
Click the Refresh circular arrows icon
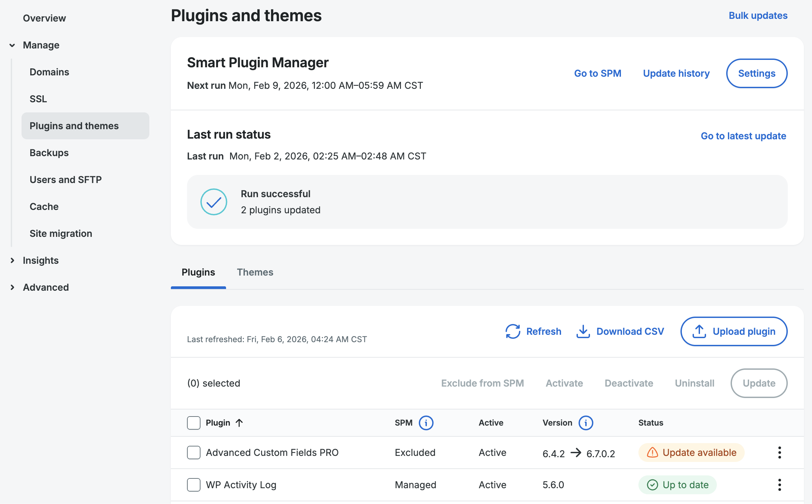click(x=513, y=331)
